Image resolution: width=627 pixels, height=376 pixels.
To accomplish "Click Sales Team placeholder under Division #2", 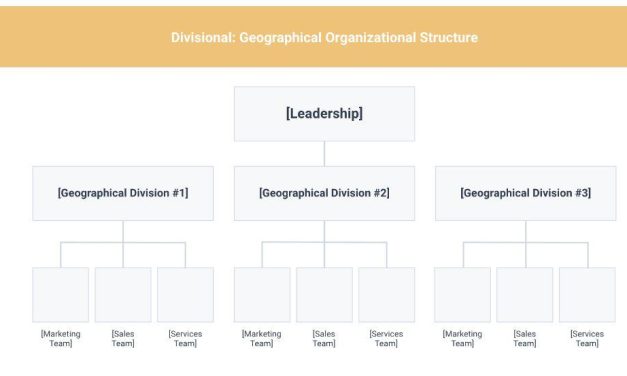I will [324, 295].
